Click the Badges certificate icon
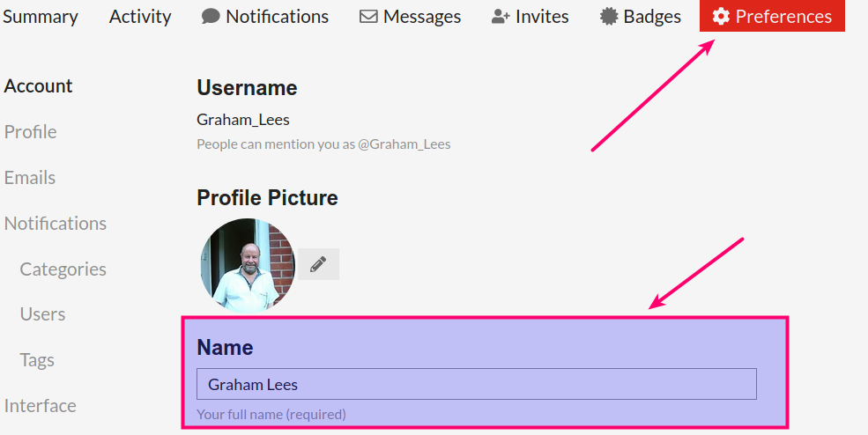This screenshot has height=435, width=868. pyautogui.click(x=609, y=17)
